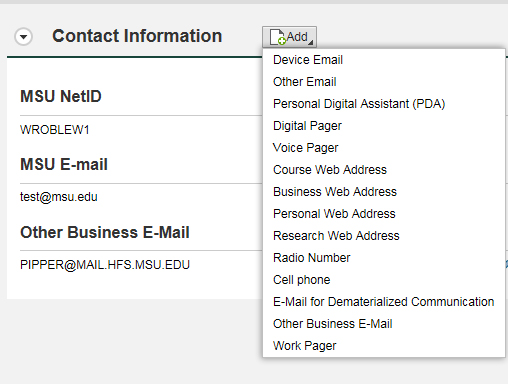Choose Business Web Address
The width and height of the screenshot is (508, 384).
(335, 192)
